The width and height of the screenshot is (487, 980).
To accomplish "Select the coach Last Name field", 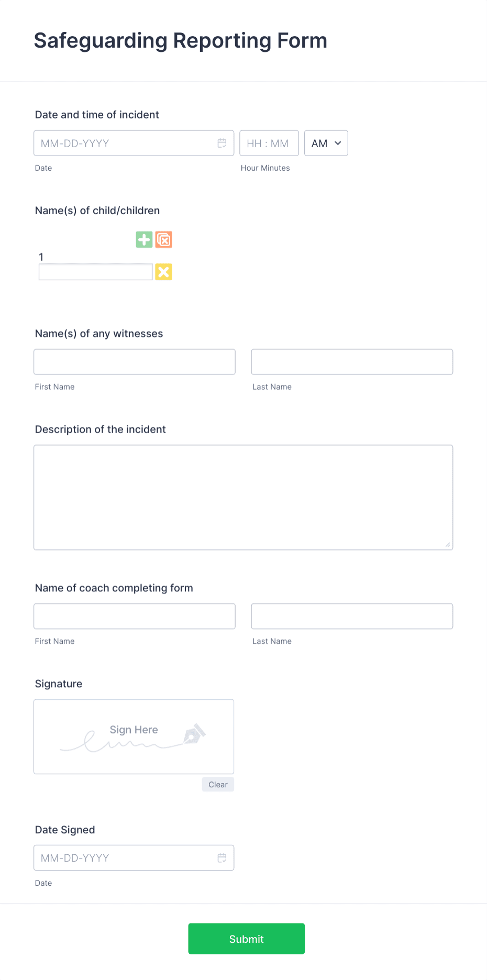I will (x=351, y=616).
